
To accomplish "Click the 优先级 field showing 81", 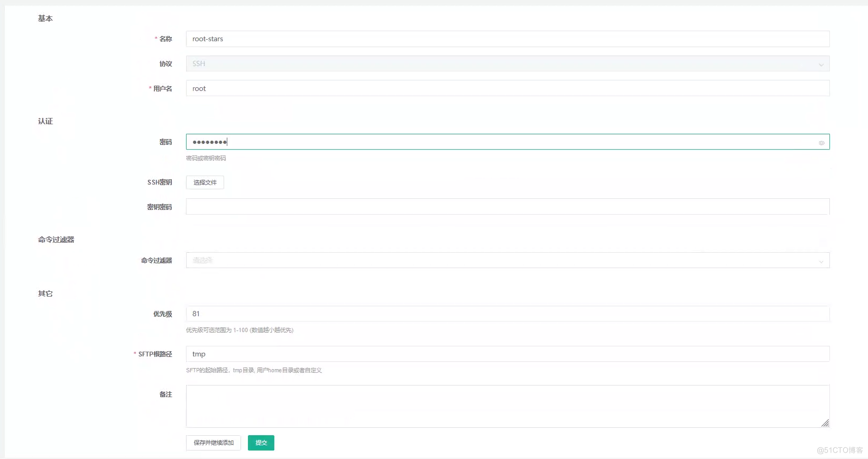I will point(507,314).
